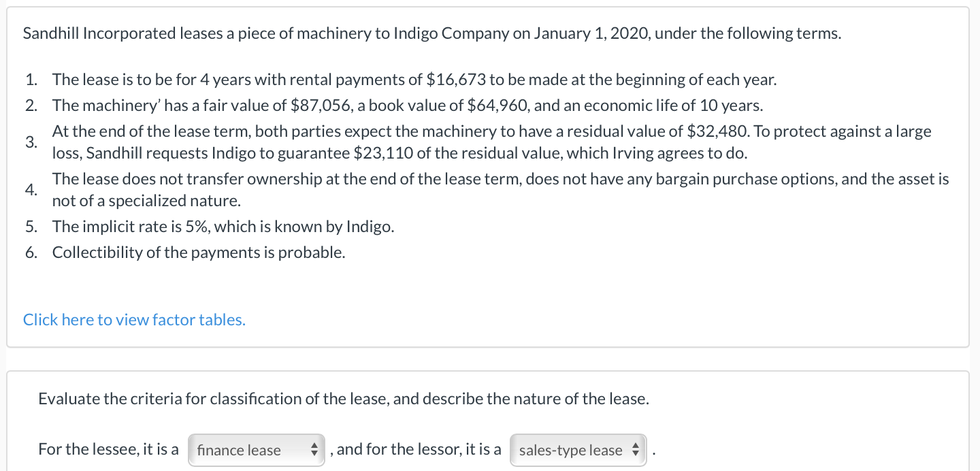
Task: Click the 'For the lessee, it is a' text
Action: (x=108, y=449)
